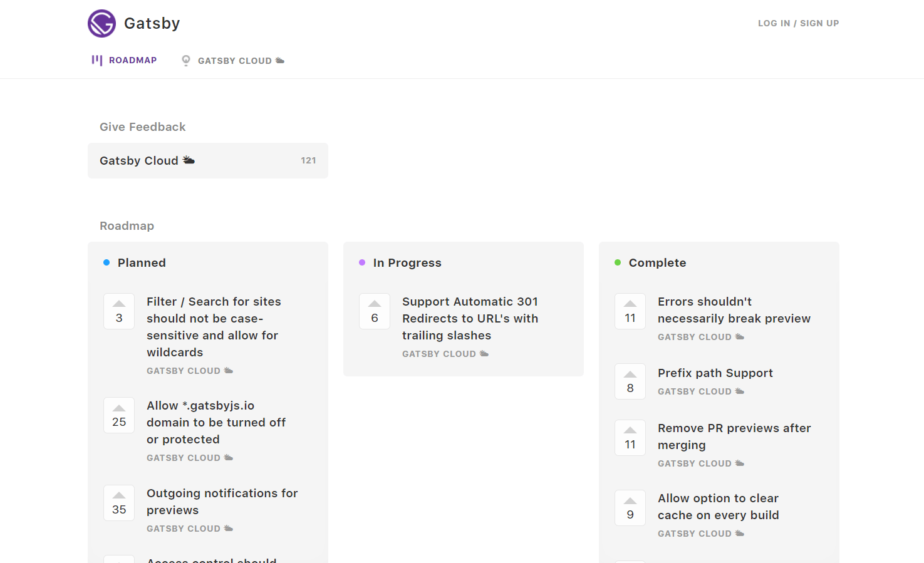The height and width of the screenshot is (563, 924).
Task: Click Gatsby Cloud tag under Remove PR previews
Action: (x=701, y=463)
